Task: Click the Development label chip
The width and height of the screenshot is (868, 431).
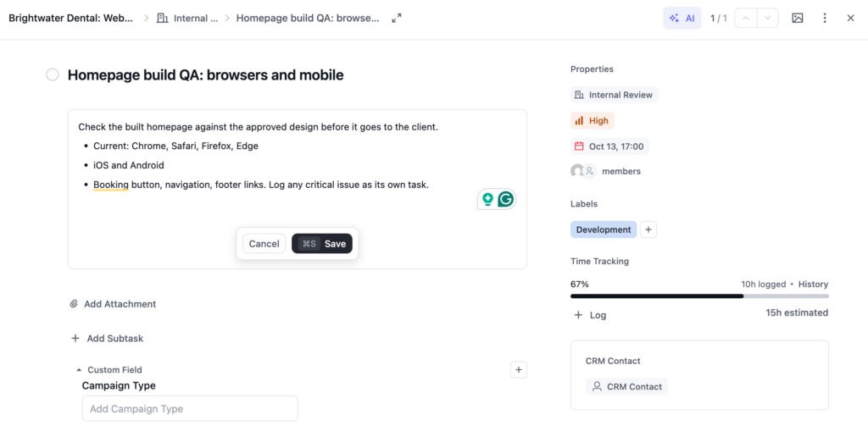Action: (604, 229)
